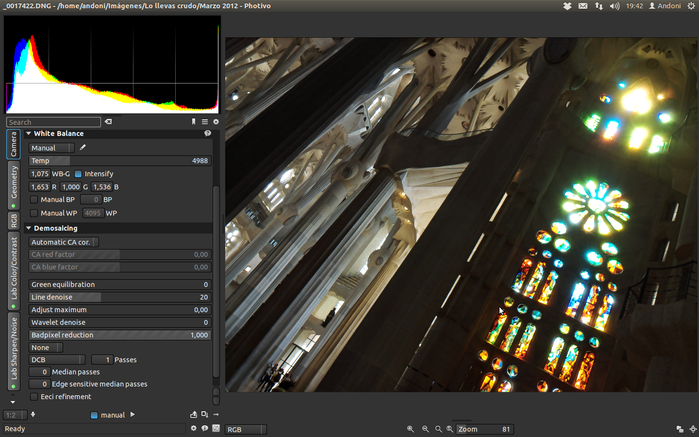Click the Passes number field
The height and width of the screenshot is (437, 699).
coord(102,359)
